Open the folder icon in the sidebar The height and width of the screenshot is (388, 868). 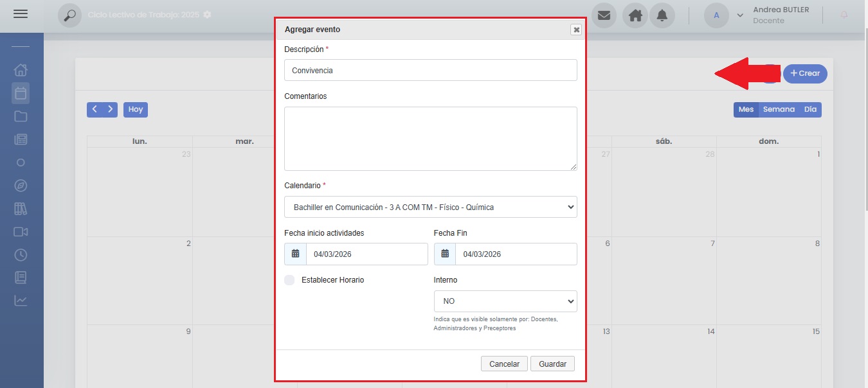[x=21, y=116]
